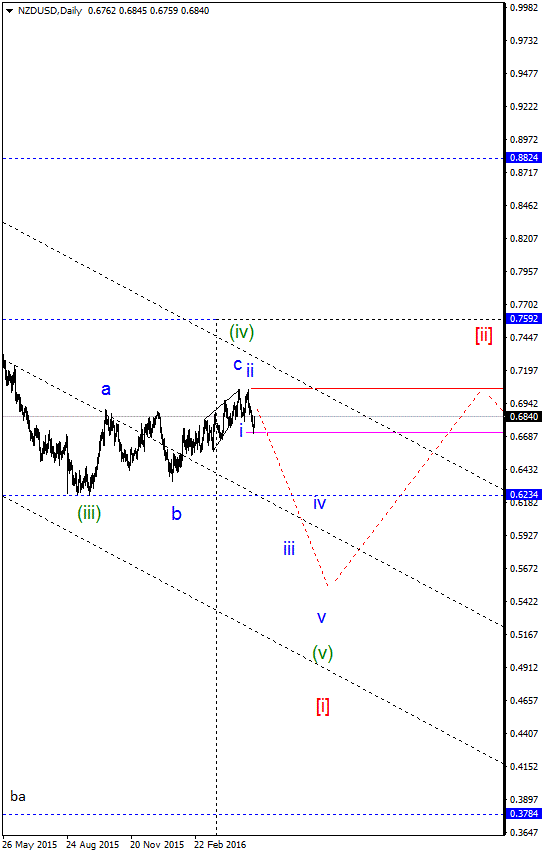
Task: Select the NZDUSD,Daily chart title
Action: pyautogui.click(x=50, y=11)
